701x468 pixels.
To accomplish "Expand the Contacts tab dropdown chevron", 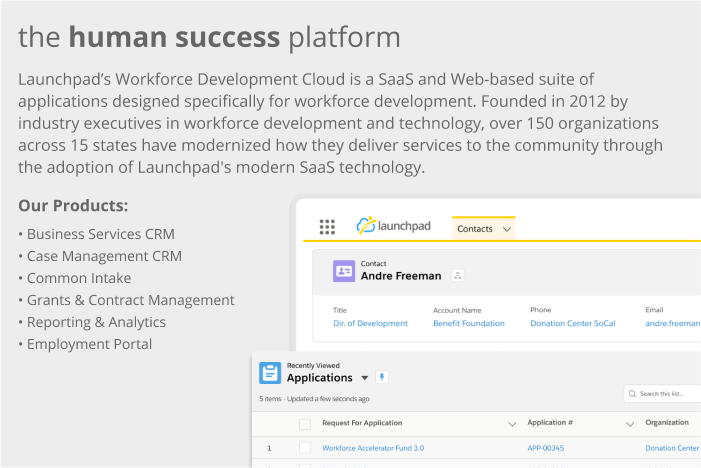I will click(x=507, y=229).
